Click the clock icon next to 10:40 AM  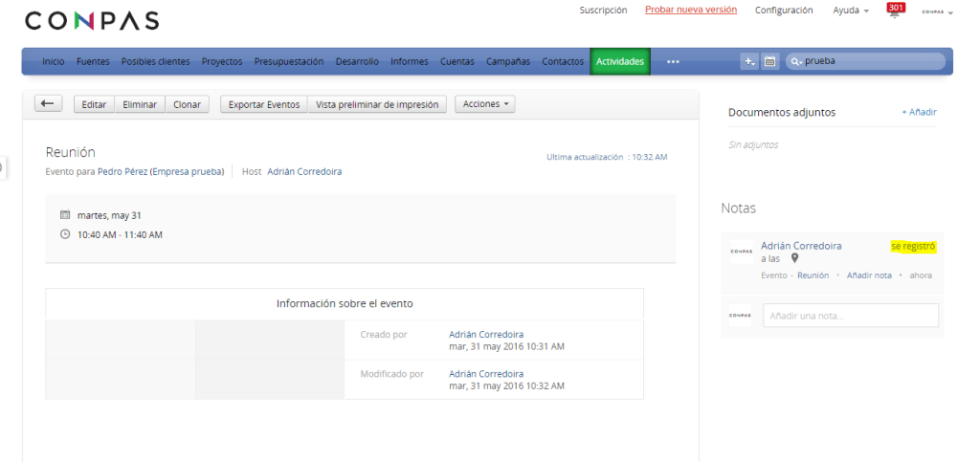[65, 234]
